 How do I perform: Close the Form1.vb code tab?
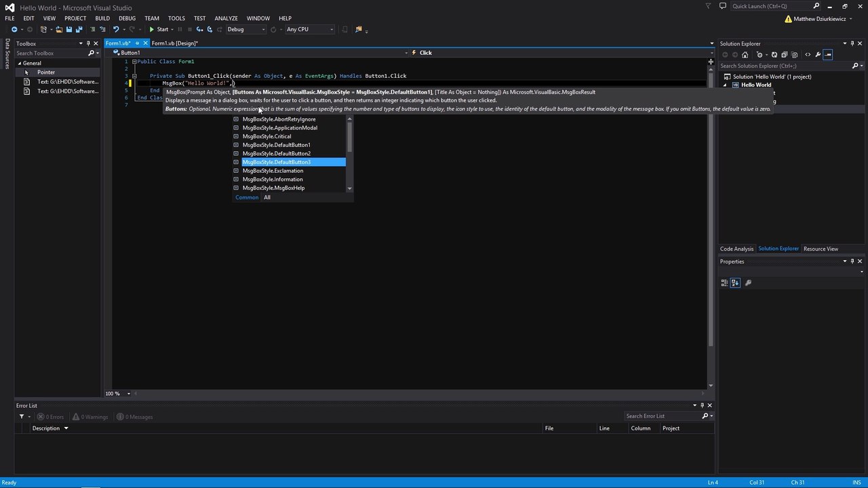tap(145, 43)
